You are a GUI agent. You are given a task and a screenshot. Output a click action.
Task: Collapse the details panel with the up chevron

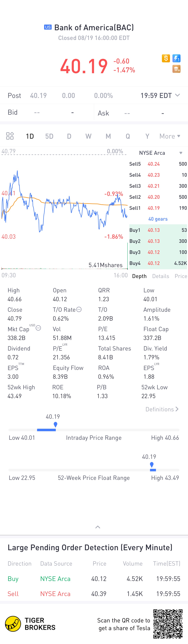coord(98,527)
